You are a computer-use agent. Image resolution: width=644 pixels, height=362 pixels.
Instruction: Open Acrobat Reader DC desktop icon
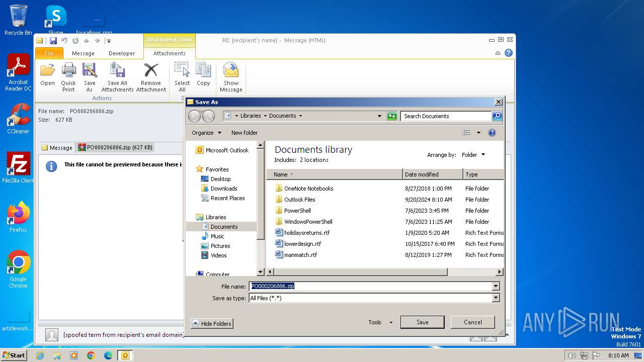pos(19,73)
